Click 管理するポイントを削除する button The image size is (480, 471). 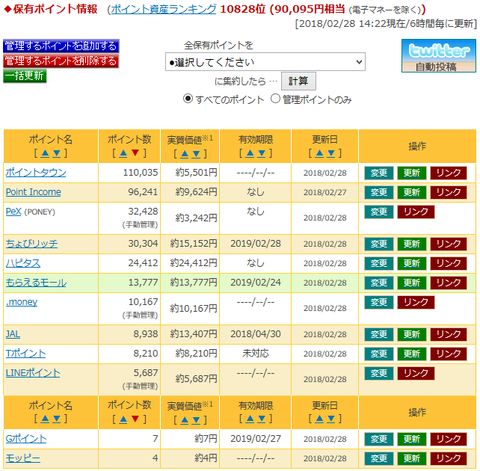(61, 61)
